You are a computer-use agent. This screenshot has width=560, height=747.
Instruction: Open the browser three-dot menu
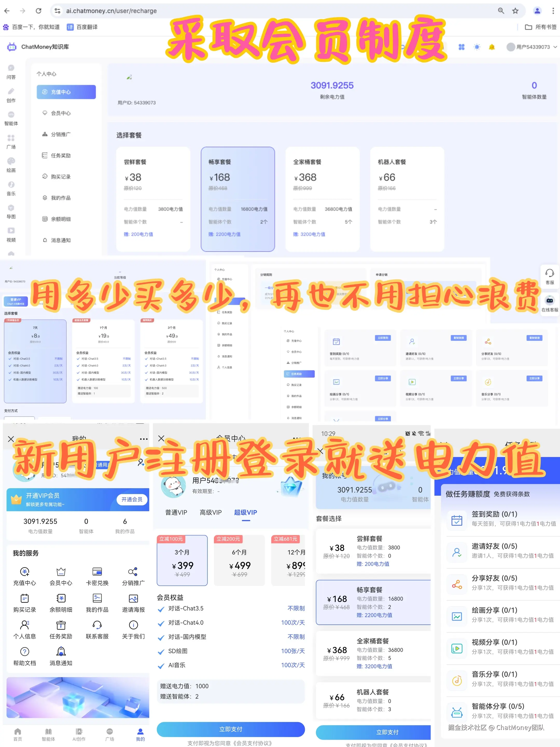[x=553, y=11]
